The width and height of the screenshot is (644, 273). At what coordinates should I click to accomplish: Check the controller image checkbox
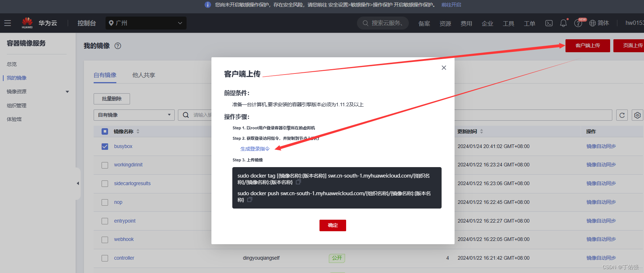click(x=105, y=258)
